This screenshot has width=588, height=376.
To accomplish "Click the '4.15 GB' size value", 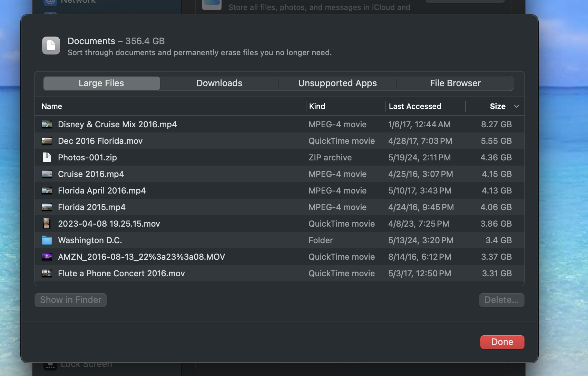I will (x=497, y=174).
